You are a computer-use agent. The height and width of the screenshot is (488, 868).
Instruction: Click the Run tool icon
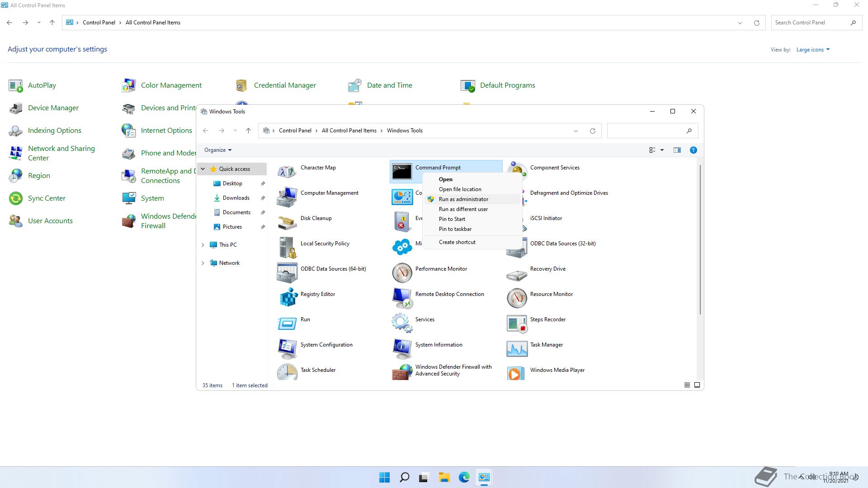tap(287, 324)
